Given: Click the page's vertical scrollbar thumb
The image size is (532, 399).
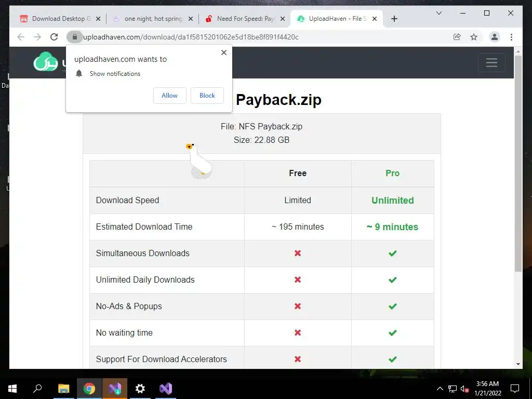Looking at the screenshot, I should [x=518, y=163].
